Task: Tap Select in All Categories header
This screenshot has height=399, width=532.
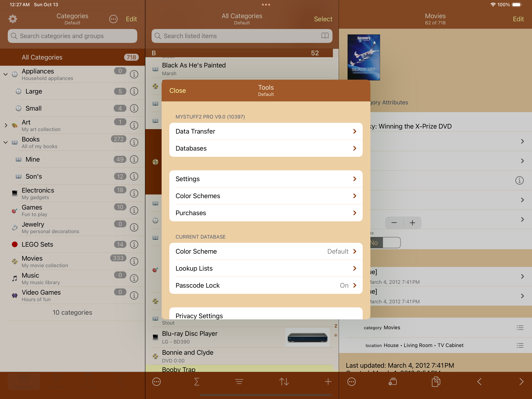Action: [x=323, y=19]
